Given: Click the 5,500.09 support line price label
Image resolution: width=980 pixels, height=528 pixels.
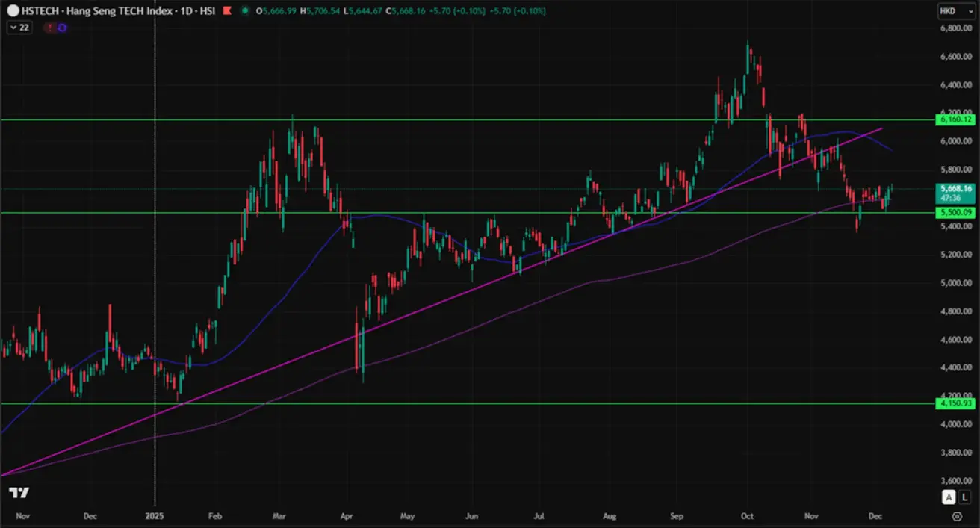Looking at the screenshot, I should click(956, 213).
